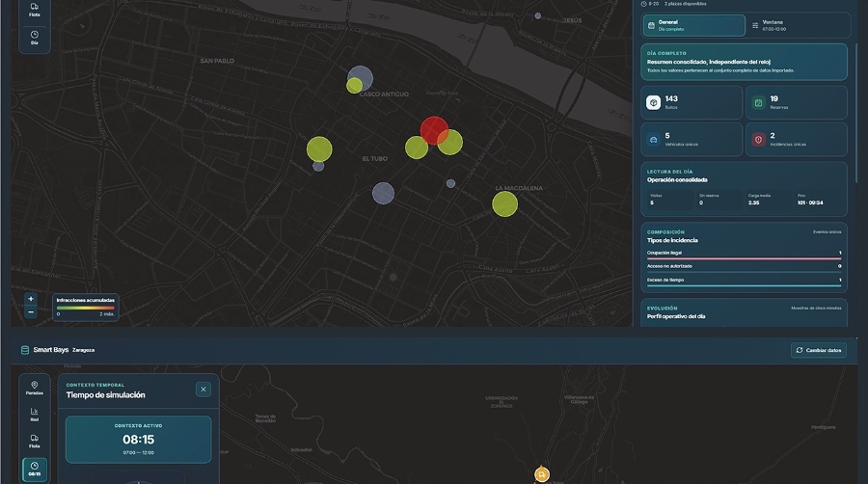Open the 143 Bultos card

pyautogui.click(x=692, y=102)
